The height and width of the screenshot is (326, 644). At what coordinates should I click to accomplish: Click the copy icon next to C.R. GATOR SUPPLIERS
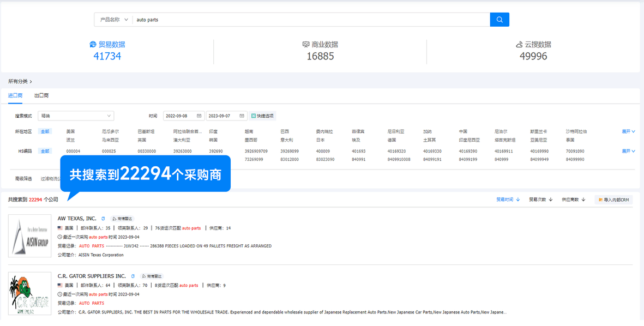tap(132, 276)
